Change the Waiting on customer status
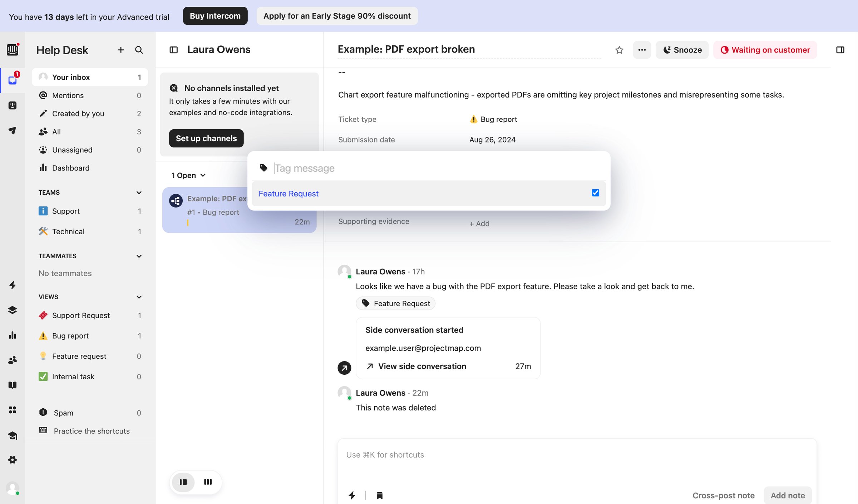 (765, 50)
